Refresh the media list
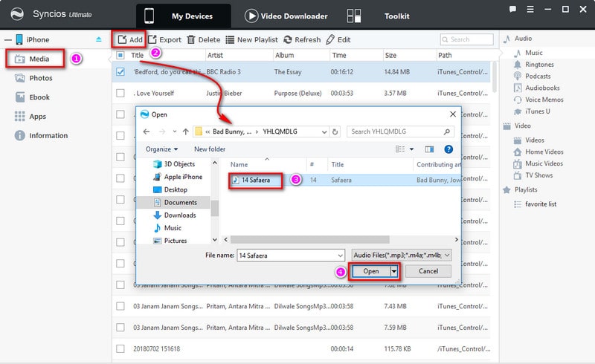This screenshot has height=364, width=595. coord(302,39)
